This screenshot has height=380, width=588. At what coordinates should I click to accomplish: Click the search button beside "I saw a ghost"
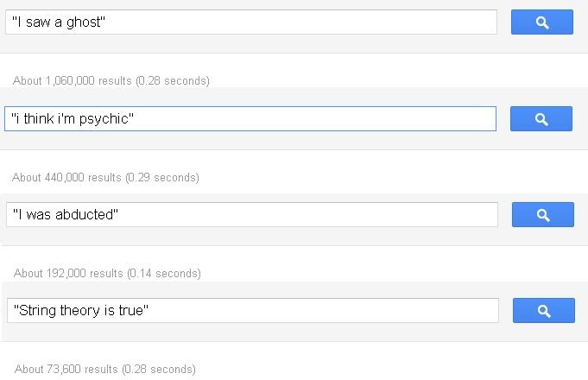(542, 22)
